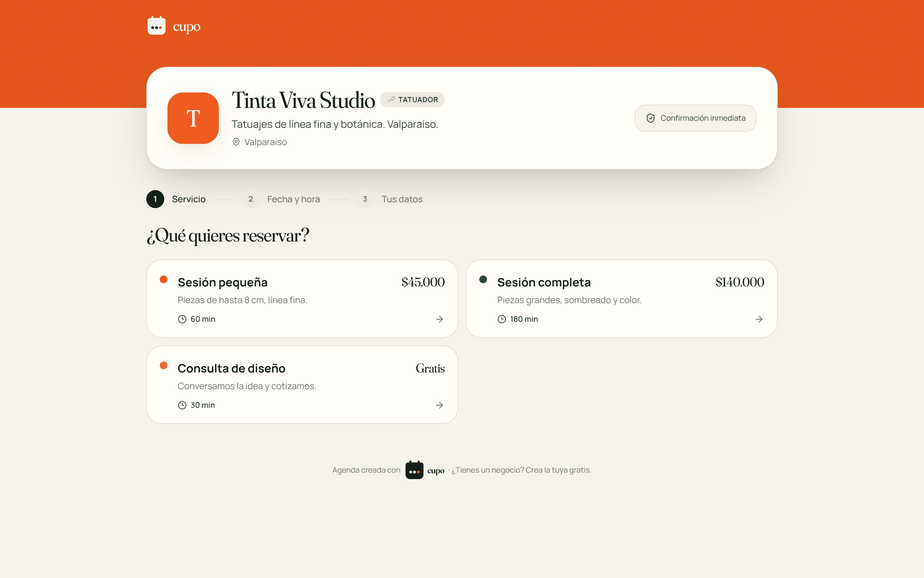The image size is (924, 578).
Task: Click the shield check icon
Action: point(651,118)
